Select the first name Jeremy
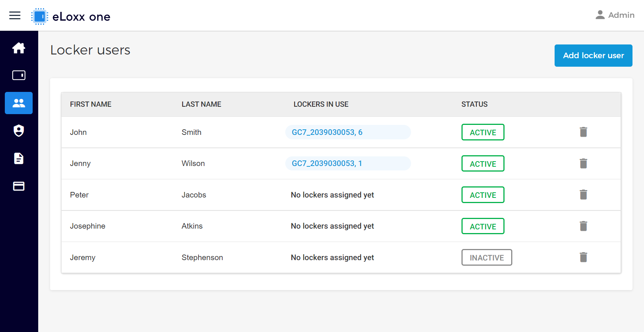Screen dimensions: 644x332 point(83,258)
